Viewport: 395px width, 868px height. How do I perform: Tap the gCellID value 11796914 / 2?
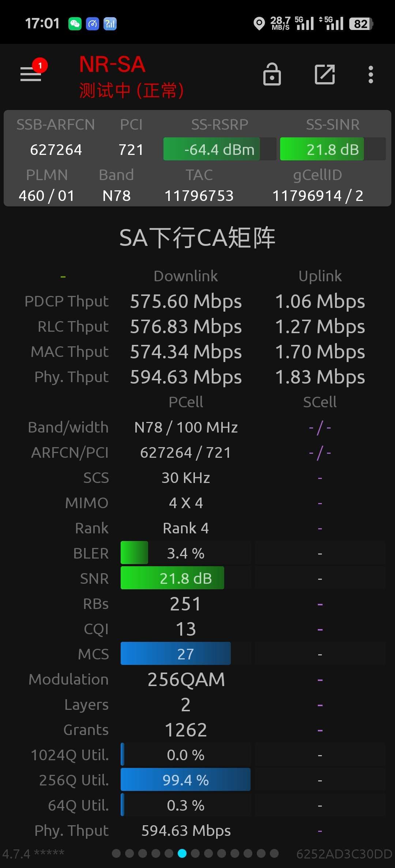click(x=318, y=196)
